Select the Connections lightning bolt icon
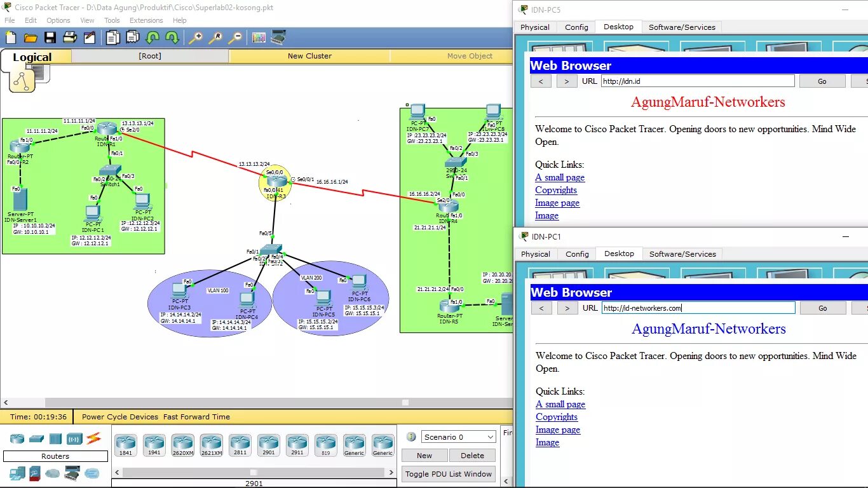868x488 pixels. (x=93, y=438)
